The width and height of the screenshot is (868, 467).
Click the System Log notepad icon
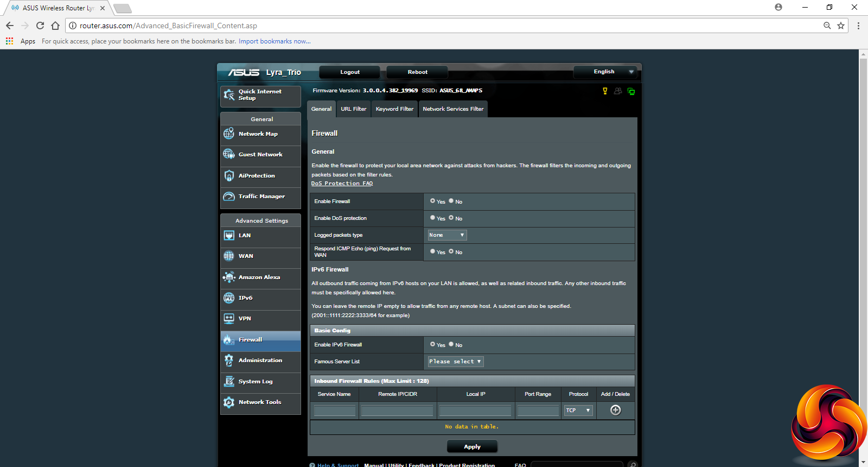point(229,382)
